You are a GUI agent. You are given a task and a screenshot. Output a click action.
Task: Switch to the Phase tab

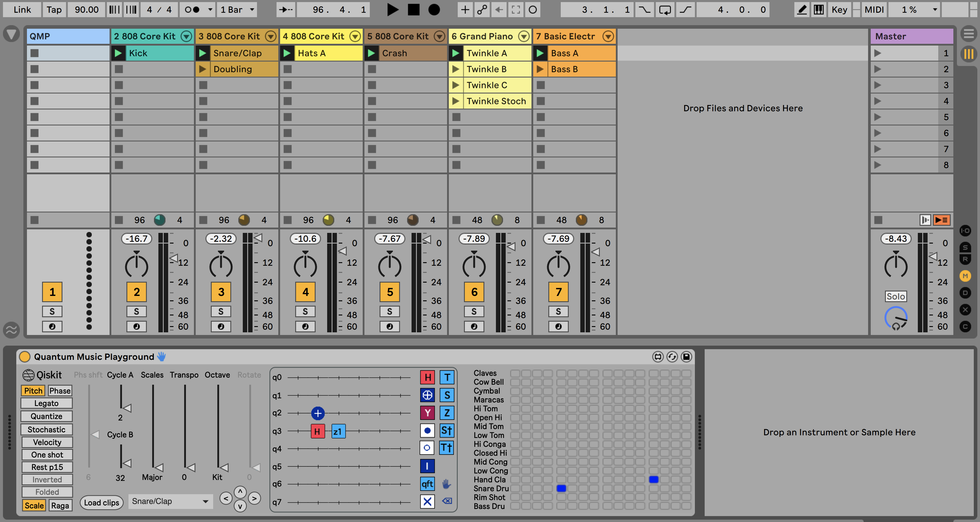(x=60, y=390)
